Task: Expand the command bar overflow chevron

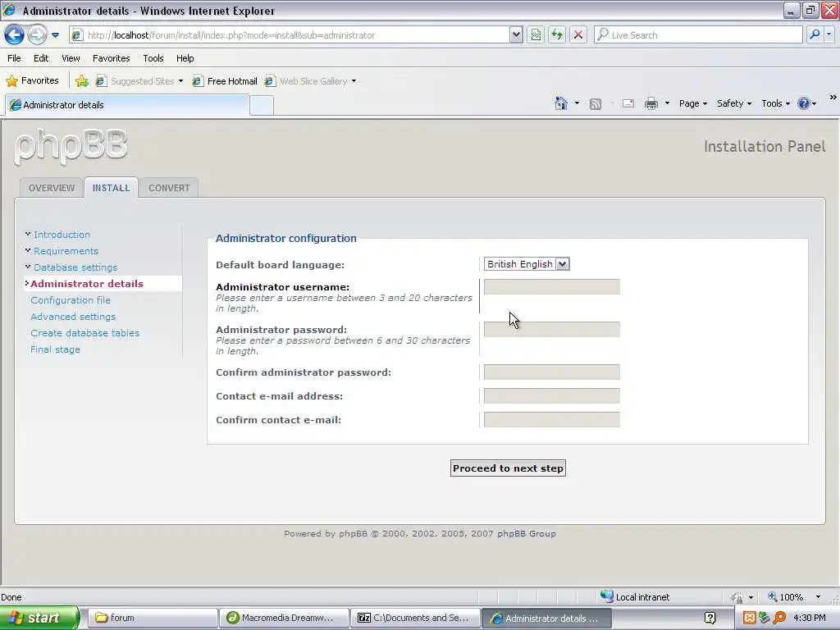Action: [x=833, y=97]
